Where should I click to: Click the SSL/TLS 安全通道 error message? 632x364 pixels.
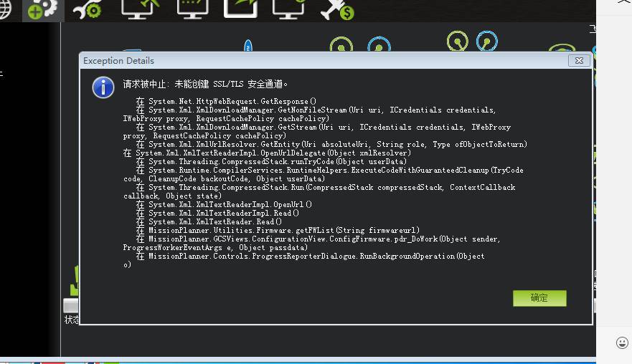click(205, 84)
